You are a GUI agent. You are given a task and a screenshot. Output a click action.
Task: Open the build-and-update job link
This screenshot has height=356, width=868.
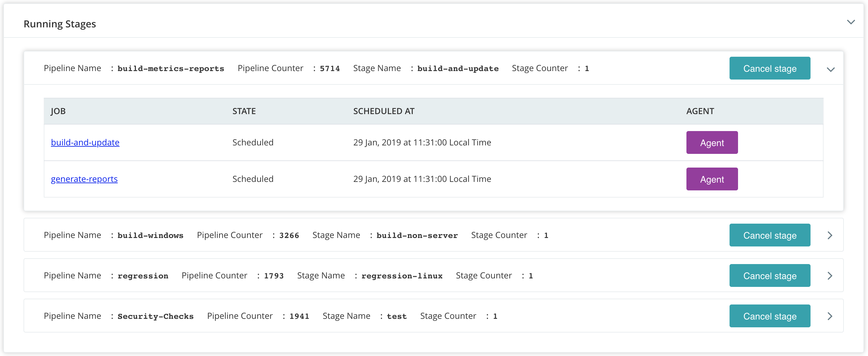point(85,142)
